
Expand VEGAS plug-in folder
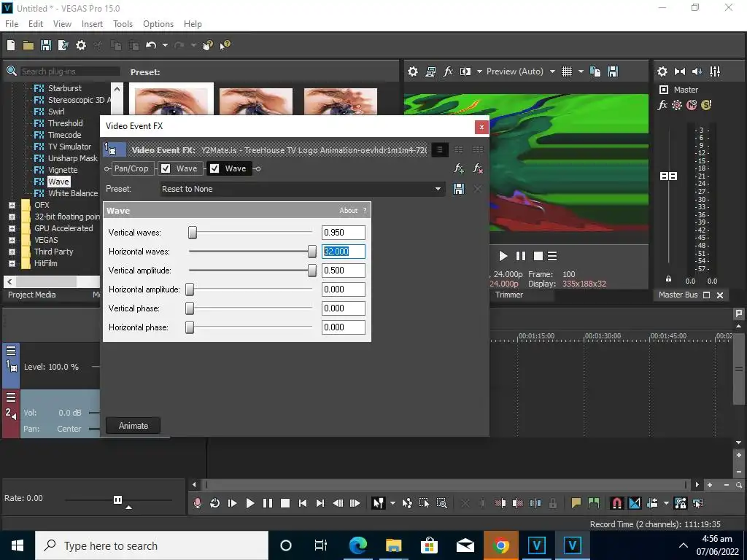(x=12, y=240)
